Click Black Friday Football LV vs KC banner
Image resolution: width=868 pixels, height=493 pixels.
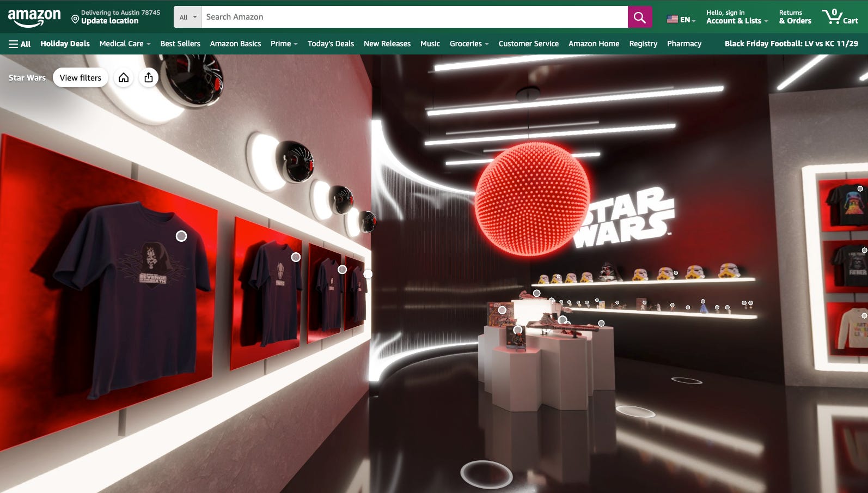[791, 44]
